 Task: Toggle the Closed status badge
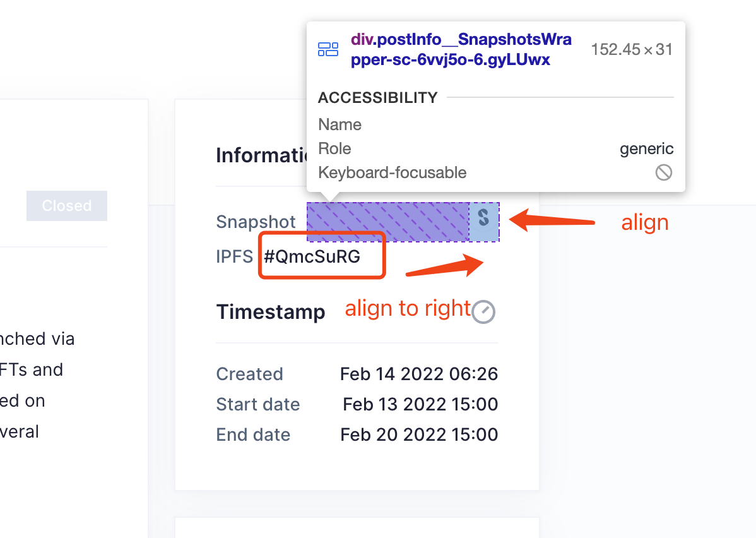click(x=66, y=205)
